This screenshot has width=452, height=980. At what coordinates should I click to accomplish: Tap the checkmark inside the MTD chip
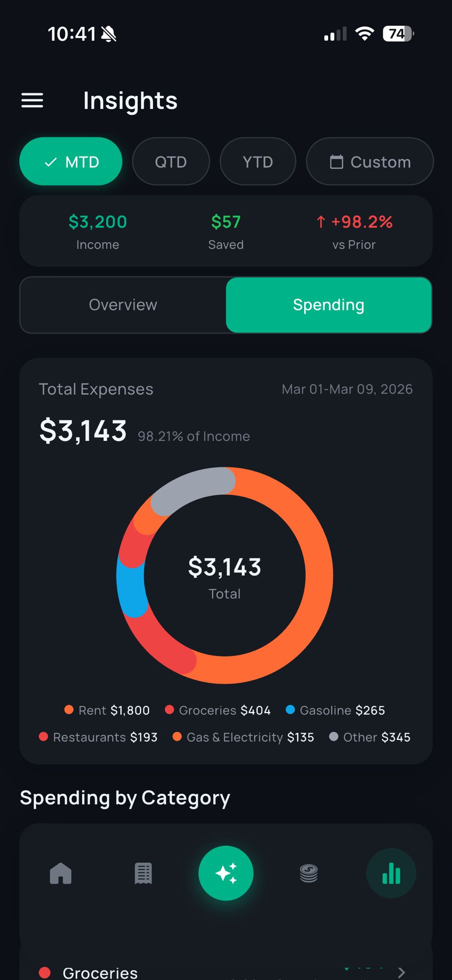(51, 162)
